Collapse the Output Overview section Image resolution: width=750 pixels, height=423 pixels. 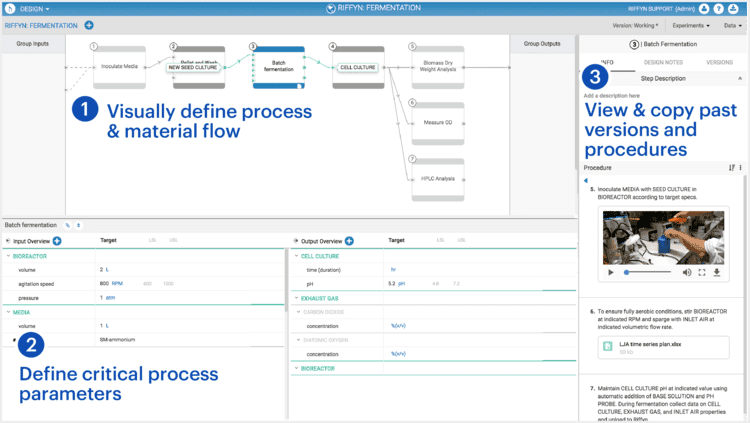point(295,241)
